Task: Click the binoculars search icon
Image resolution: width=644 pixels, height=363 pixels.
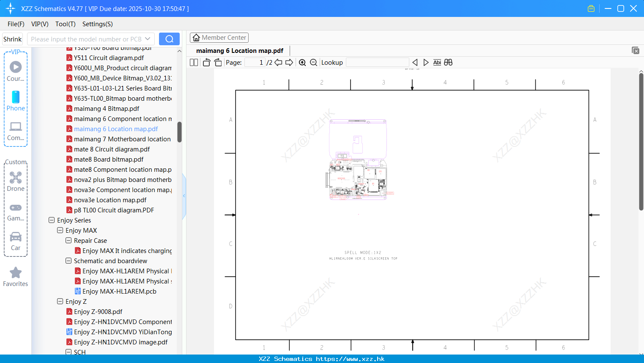Action: pos(448,62)
